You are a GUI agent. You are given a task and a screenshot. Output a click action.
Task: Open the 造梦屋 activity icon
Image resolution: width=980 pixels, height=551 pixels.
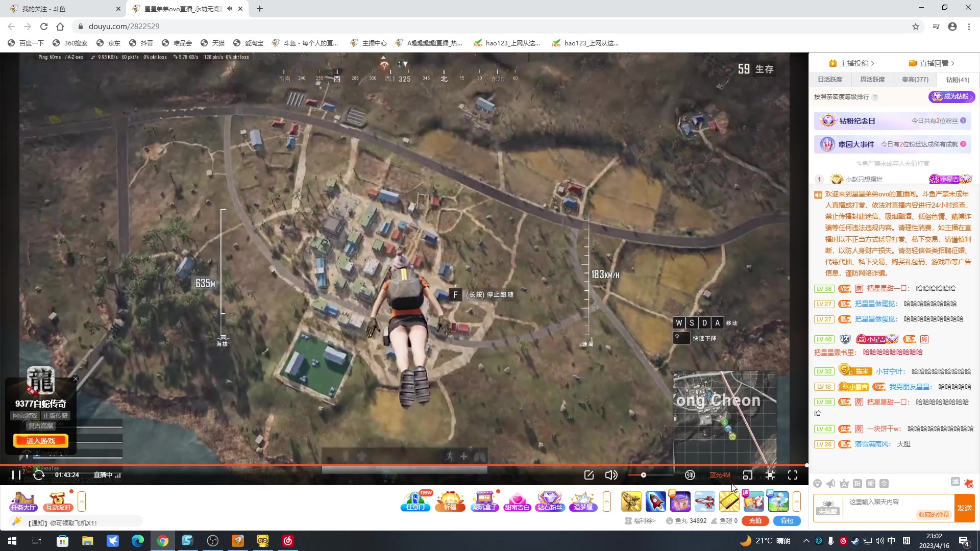click(x=583, y=501)
